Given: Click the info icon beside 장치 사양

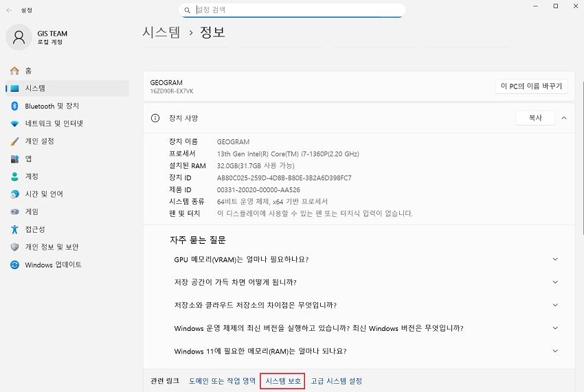Looking at the screenshot, I should pos(155,118).
